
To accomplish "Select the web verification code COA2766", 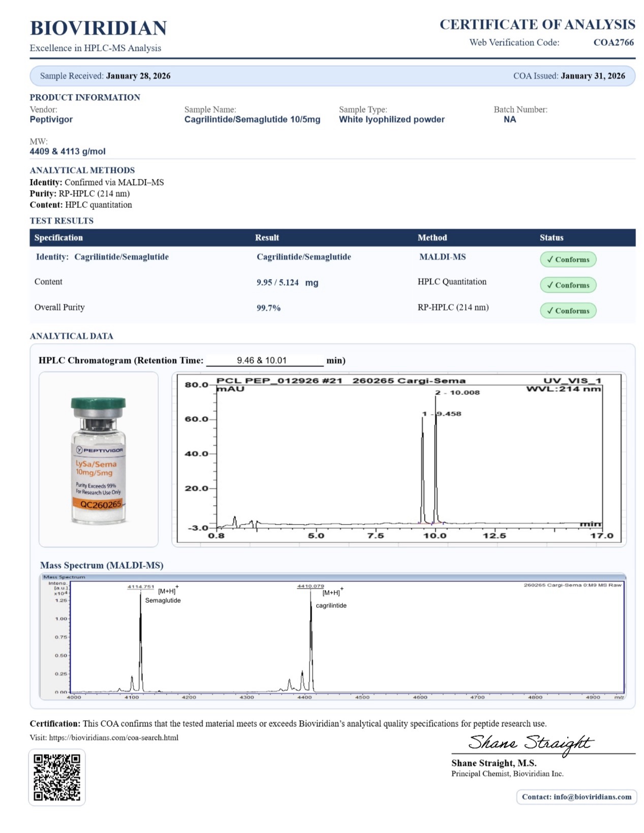I will pyautogui.click(x=613, y=43).
